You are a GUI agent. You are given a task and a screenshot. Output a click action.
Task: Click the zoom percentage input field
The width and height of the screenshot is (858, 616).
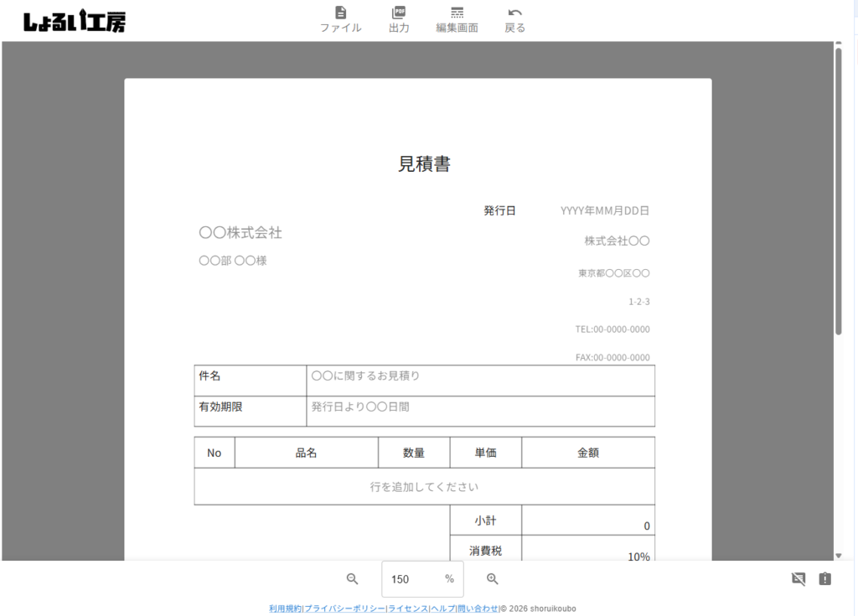(x=415, y=579)
